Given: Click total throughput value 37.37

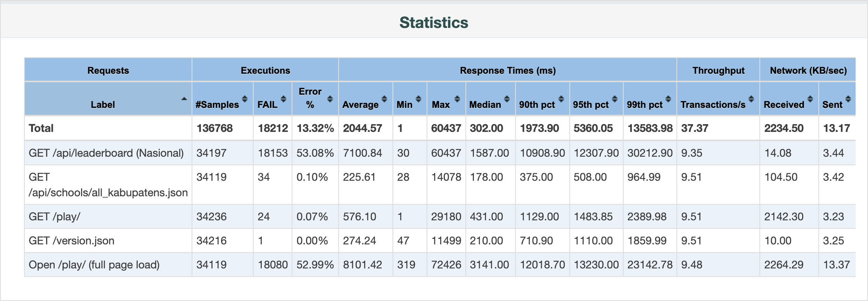Looking at the screenshot, I should coord(695,128).
